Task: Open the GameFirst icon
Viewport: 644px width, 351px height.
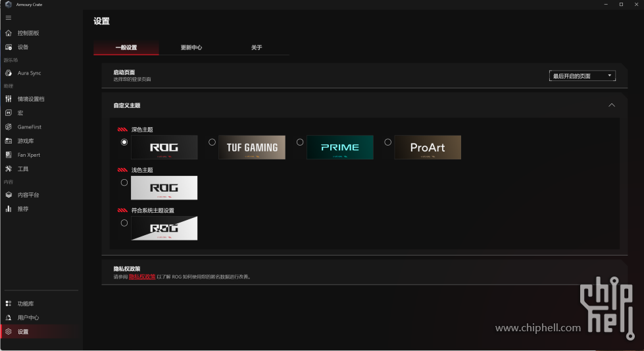Action: click(8, 126)
